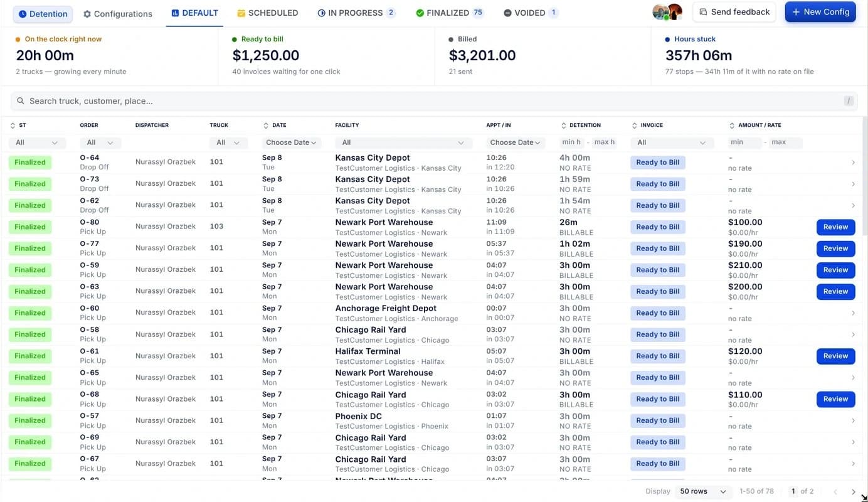Screen dimensions: 868x502
Task: Switch to the IN PROGRESS tab
Action: point(356,13)
